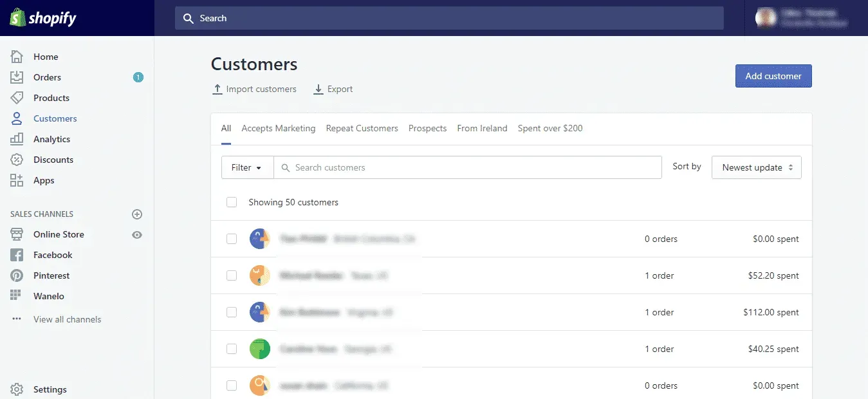Open the Wanelo sales channel

49,296
